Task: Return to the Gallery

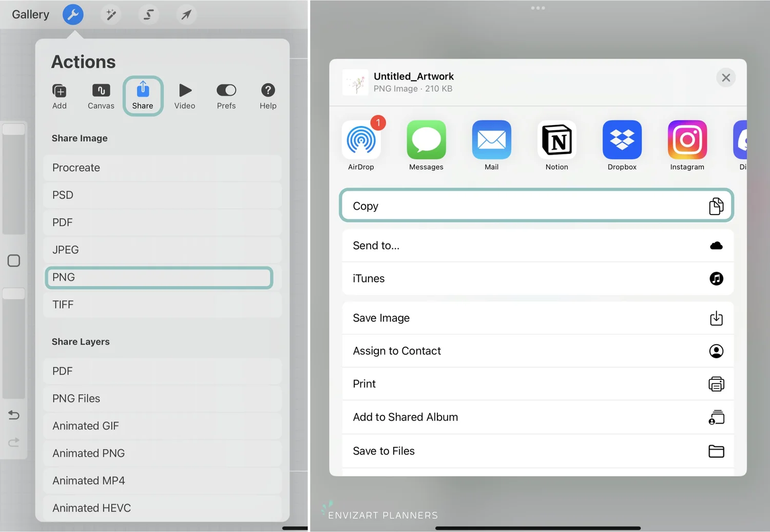Action: [30, 14]
